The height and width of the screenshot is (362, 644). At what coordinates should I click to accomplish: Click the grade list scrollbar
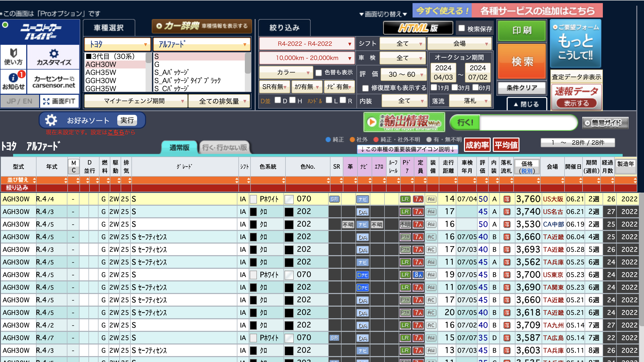[x=248, y=72]
